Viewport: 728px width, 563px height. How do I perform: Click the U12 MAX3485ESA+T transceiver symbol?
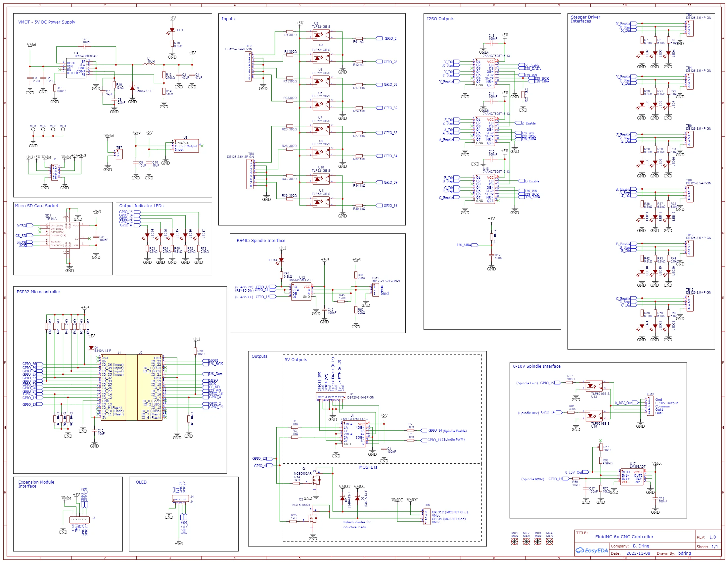301,292
